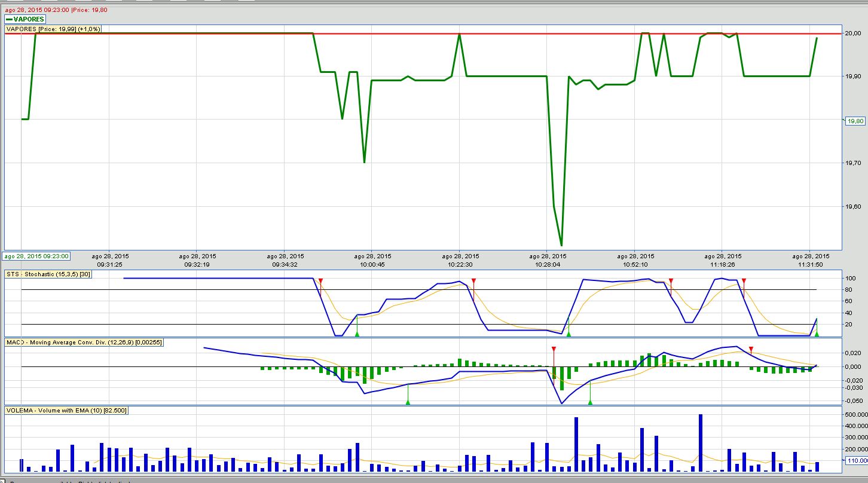This screenshot has width=868, height=483.
Task: Open the MACD - Moving Average Conv. Div. label
Action: tap(83, 342)
